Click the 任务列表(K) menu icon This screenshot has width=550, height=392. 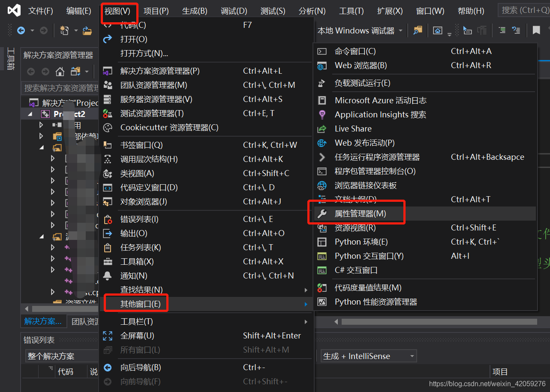(108, 248)
